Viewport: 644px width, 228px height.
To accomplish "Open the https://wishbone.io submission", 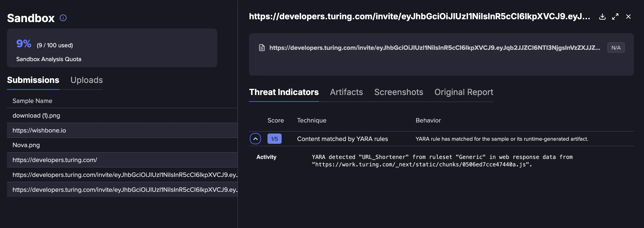I will [122, 130].
